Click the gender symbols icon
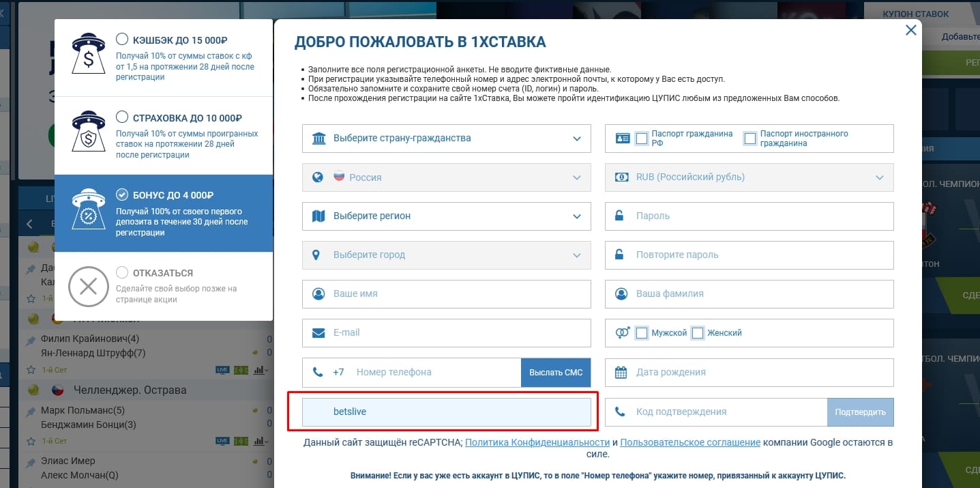This screenshot has width=980, height=488. coord(623,333)
